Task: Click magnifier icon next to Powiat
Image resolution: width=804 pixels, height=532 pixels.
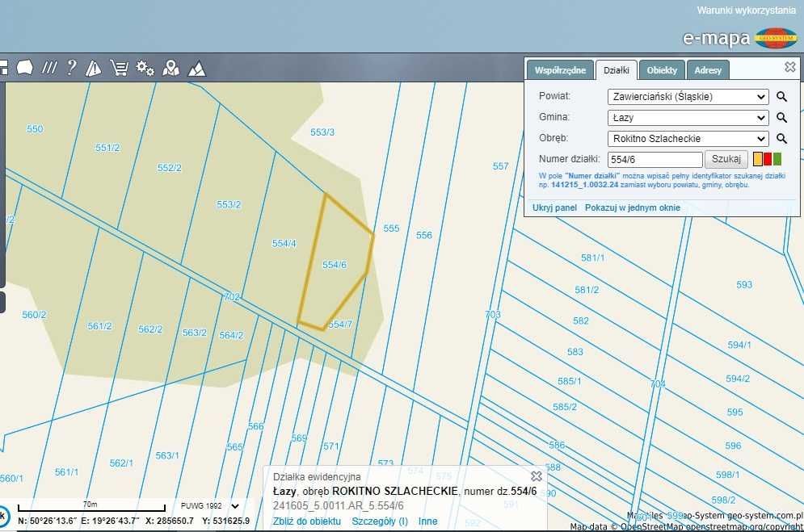Action: [781, 97]
